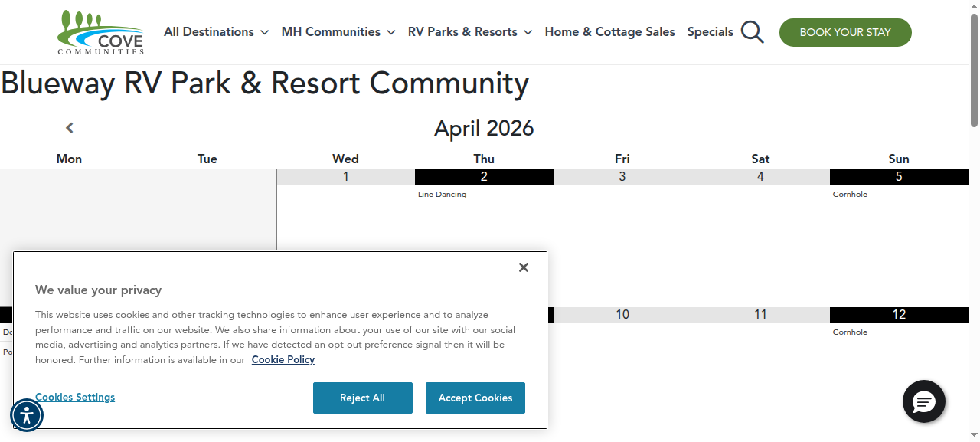
Task: Open the chat bubble widget
Action: coord(924,401)
